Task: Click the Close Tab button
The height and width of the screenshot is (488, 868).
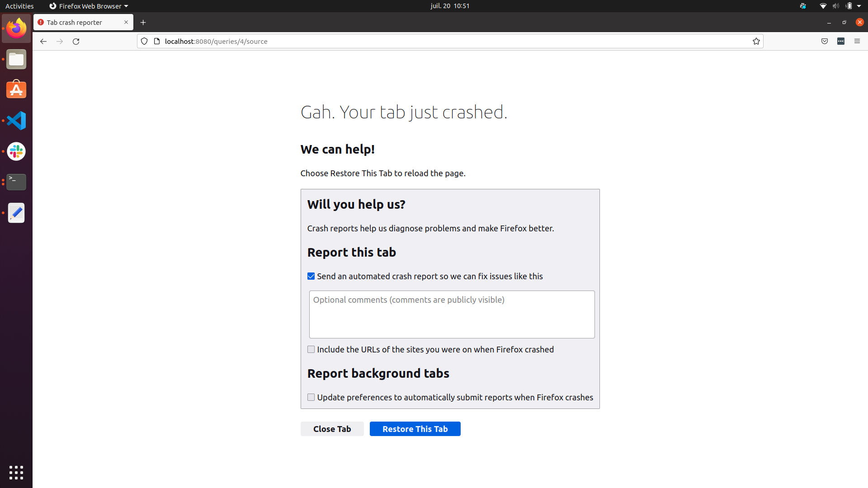Action: point(332,429)
